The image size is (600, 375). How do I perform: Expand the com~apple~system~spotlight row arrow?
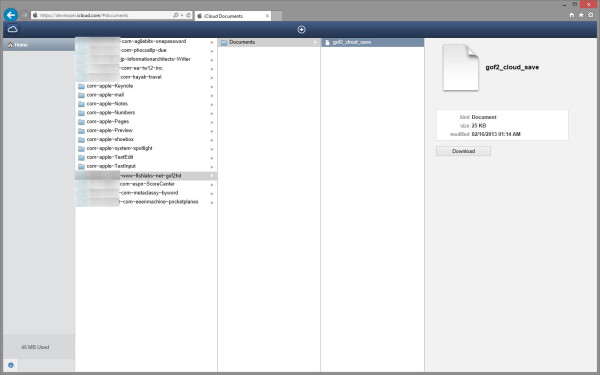[x=212, y=149]
